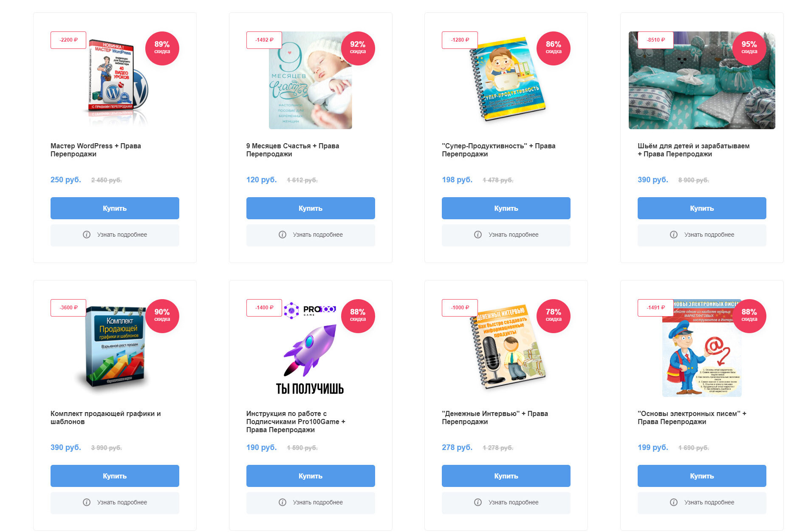This screenshot has width=808, height=532.
Task: Open details for Основы электронных писем
Action: 702,503
